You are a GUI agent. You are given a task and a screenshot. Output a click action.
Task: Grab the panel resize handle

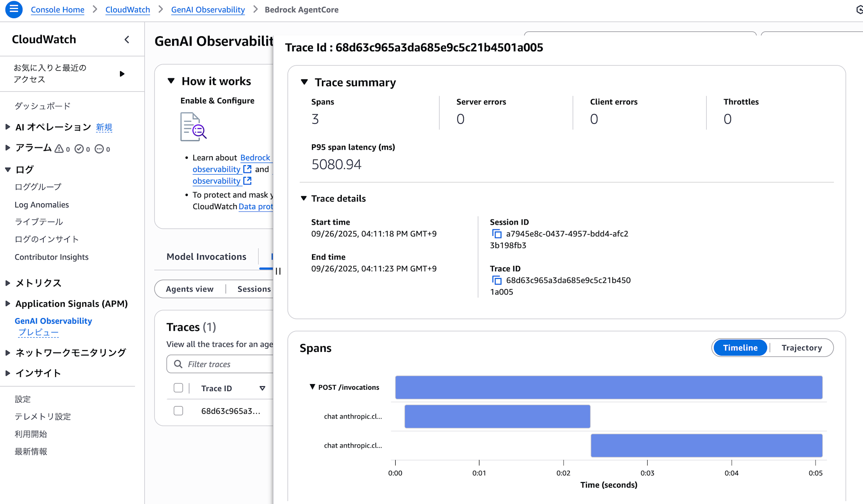[278, 271]
